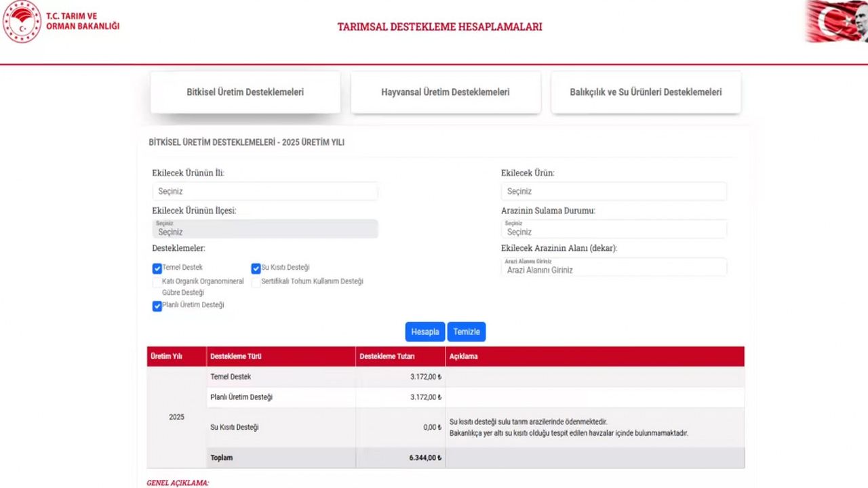868x488 pixels.
Task: Choose Arazinin Sulama Durumu dropdown
Action: point(613,229)
